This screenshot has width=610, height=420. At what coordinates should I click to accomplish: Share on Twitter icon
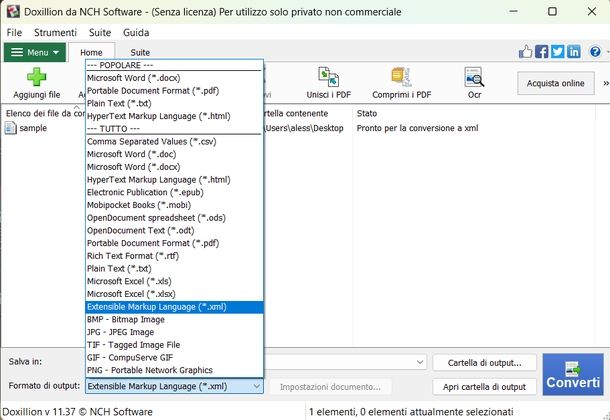coord(557,51)
